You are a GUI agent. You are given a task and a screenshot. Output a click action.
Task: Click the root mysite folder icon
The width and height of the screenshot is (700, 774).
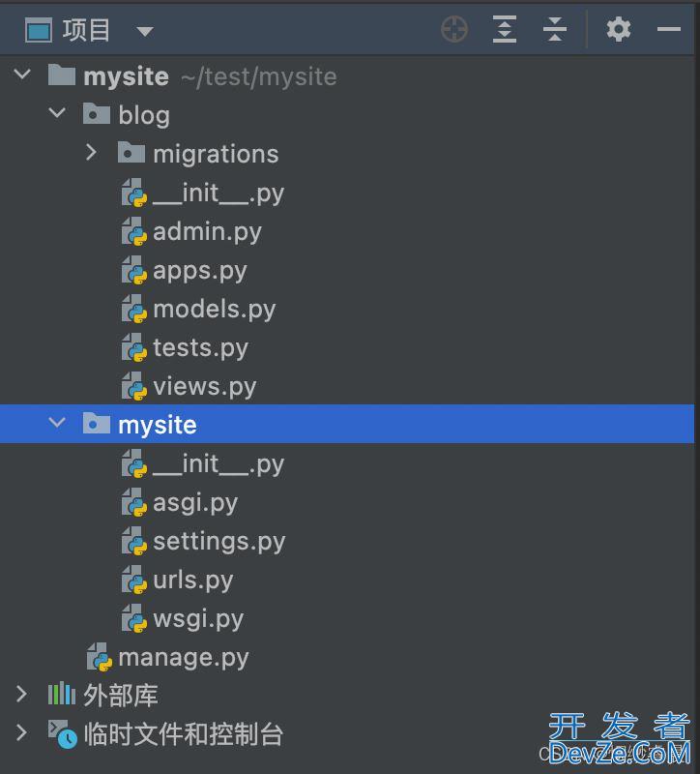point(62,74)
